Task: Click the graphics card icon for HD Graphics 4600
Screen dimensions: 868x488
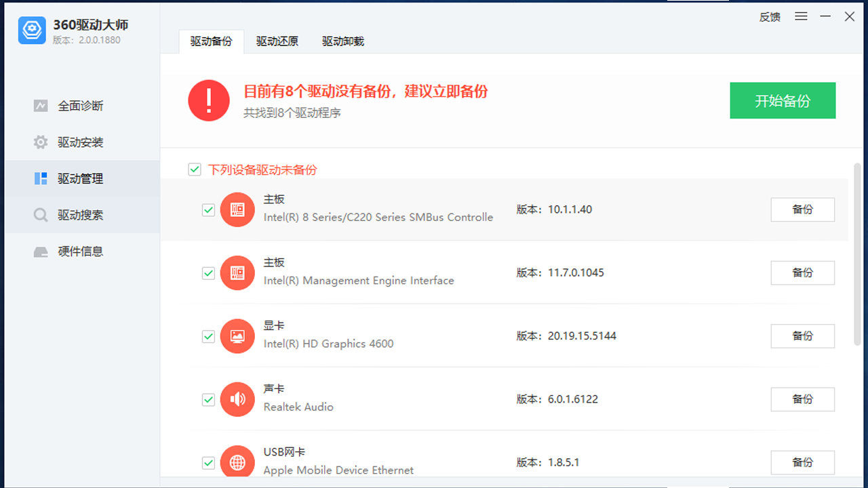Action: point(237,335)
